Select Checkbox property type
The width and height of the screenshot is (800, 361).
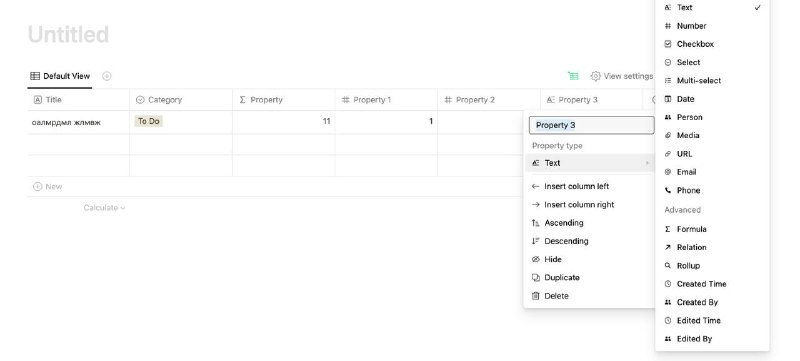coord(712,44)
